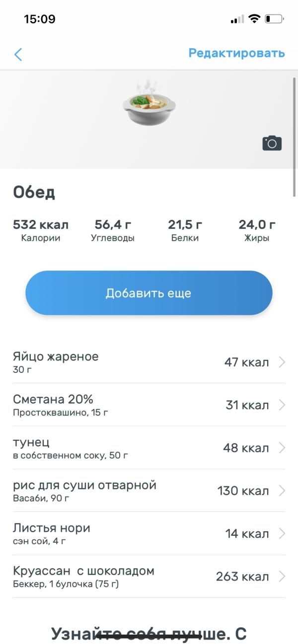Click the vertical scrollbar on the right
This screenshot has height=644, width=298.
[295, 137]
